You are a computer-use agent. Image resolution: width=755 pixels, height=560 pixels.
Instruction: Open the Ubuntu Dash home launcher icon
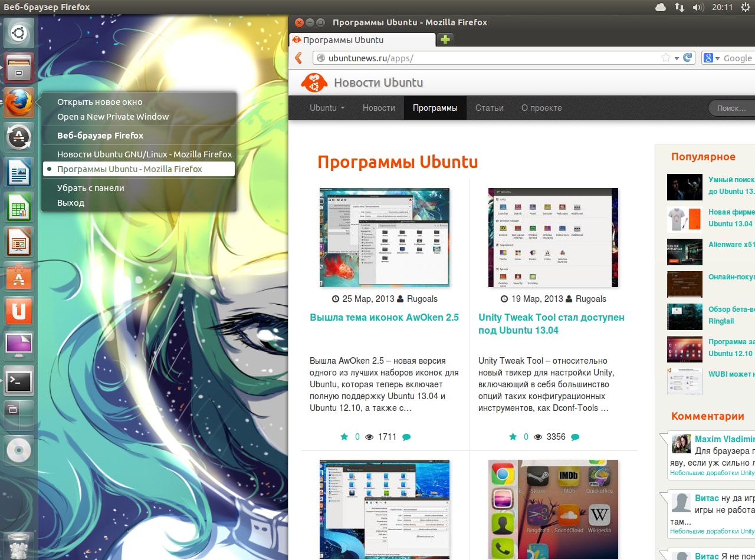tap(19, 33)
